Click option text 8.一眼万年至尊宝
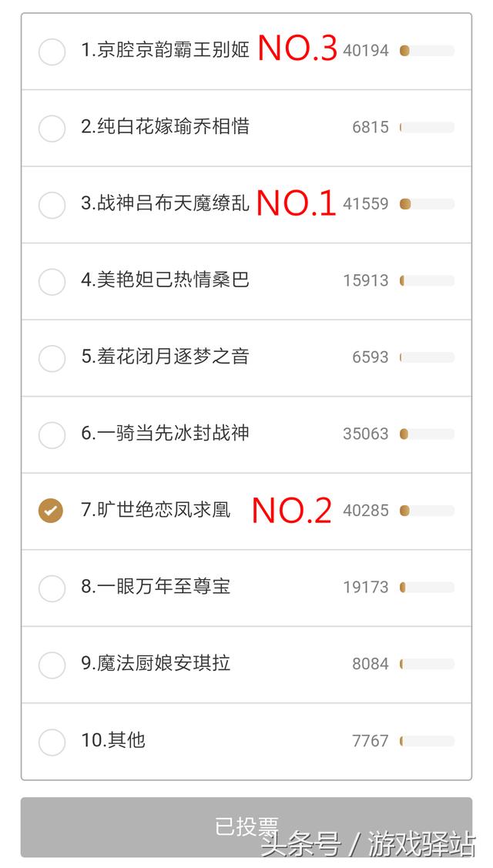This screenshot has width=493, height=868. (x=156, y=587)
